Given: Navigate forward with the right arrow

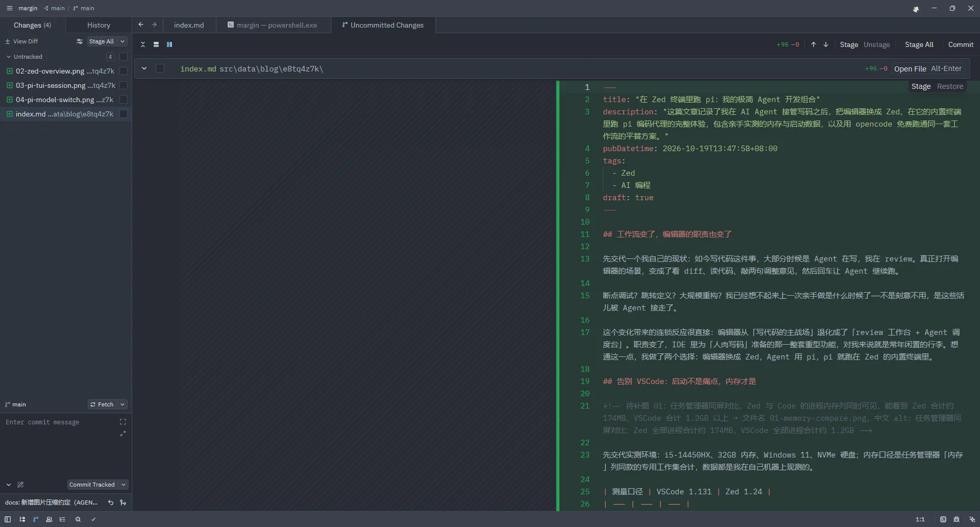Looking at the screenshot, I should pos(154,25).
